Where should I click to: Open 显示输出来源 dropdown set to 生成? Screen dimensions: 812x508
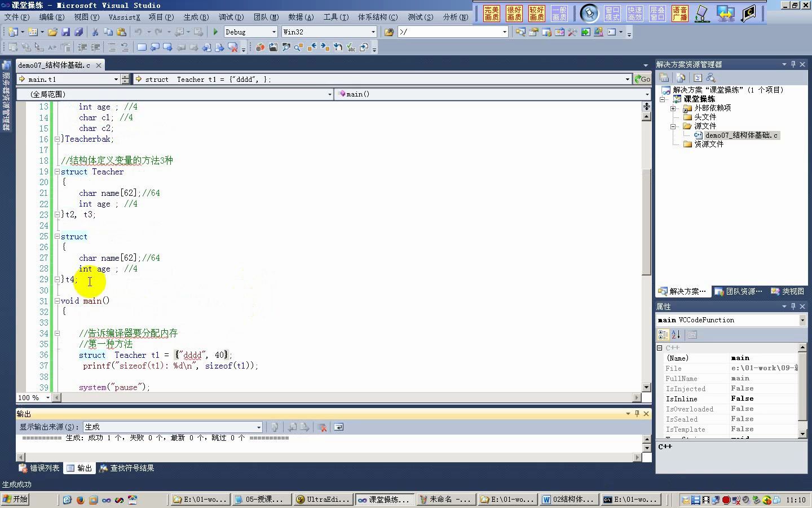point(259,427)
